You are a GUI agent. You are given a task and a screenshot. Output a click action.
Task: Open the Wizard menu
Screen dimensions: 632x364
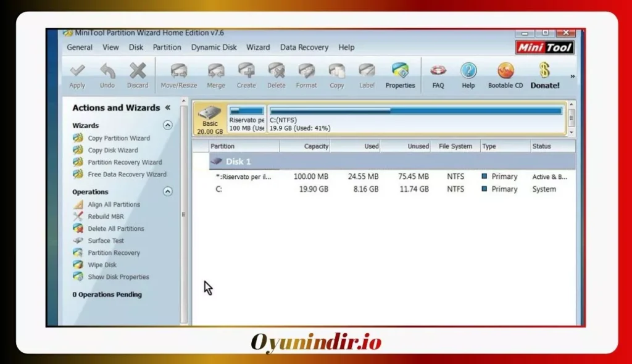pos(258,47)
